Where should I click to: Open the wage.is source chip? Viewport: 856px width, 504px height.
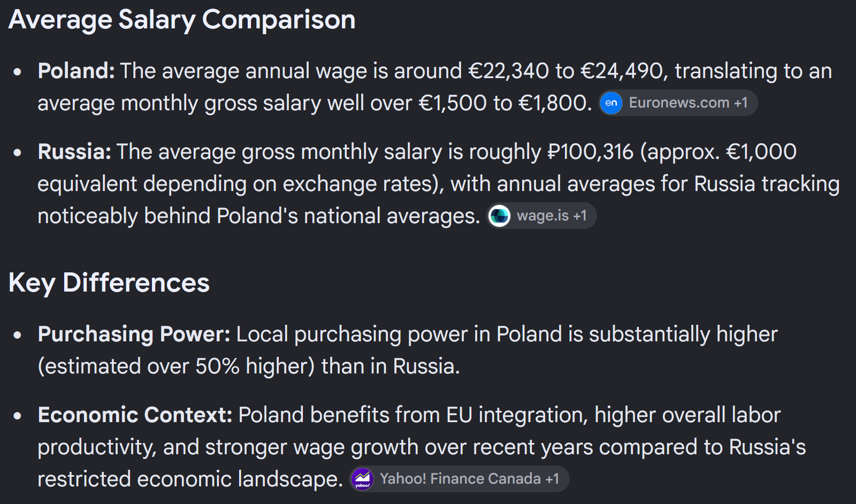pyautogui.click(x=541, y=216)
